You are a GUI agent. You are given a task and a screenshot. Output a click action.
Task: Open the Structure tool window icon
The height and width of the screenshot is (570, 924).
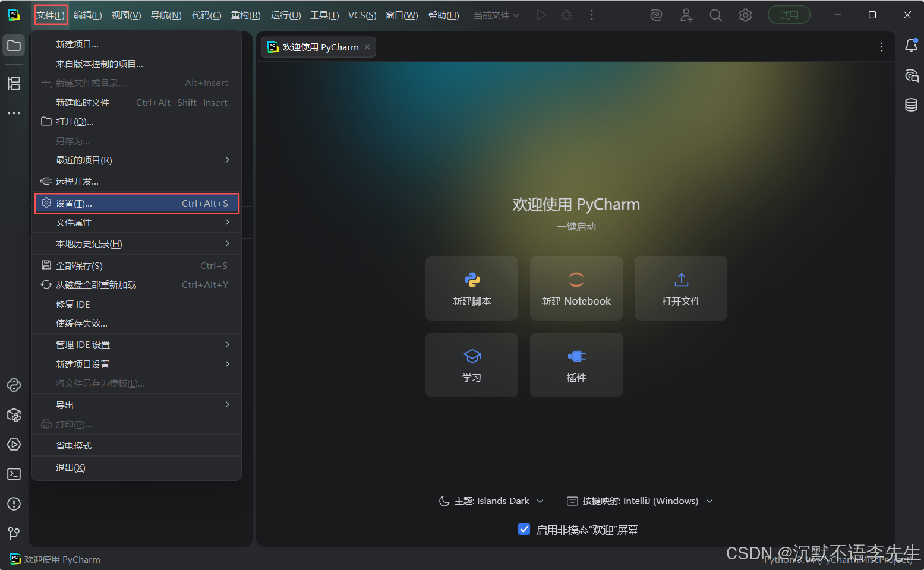point(14,83)
